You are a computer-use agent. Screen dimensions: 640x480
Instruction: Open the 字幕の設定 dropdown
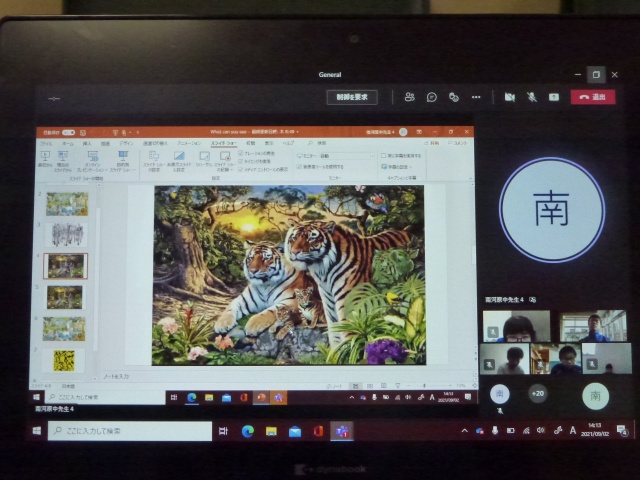coord(396,167)
